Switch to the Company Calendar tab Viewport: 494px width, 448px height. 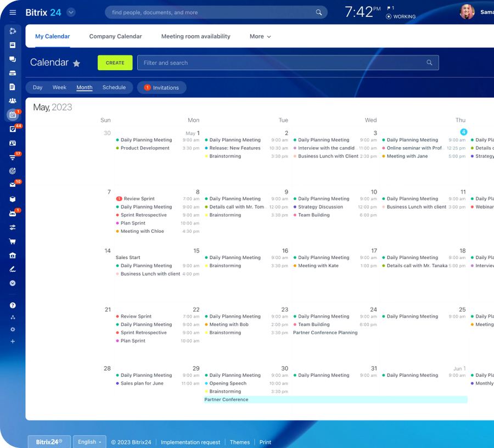(115, 36)
